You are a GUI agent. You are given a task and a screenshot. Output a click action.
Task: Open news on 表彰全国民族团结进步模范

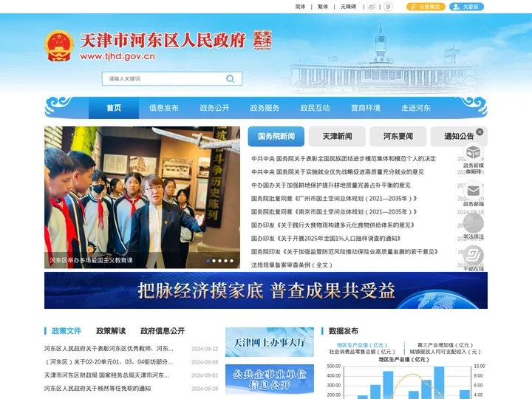[344, 158]
